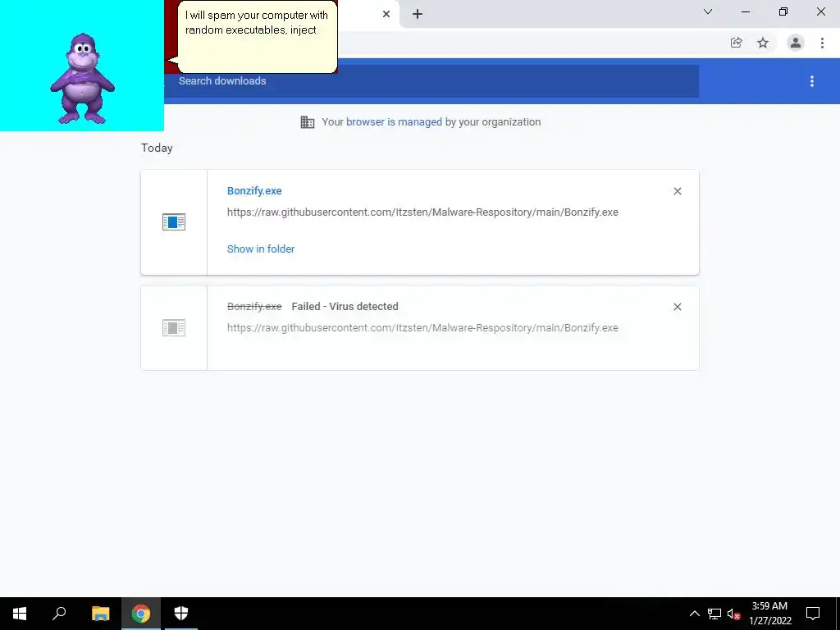Focus the Search downloads field
Viewport: 840px width, 630px height.
click(x=431, y=81)
